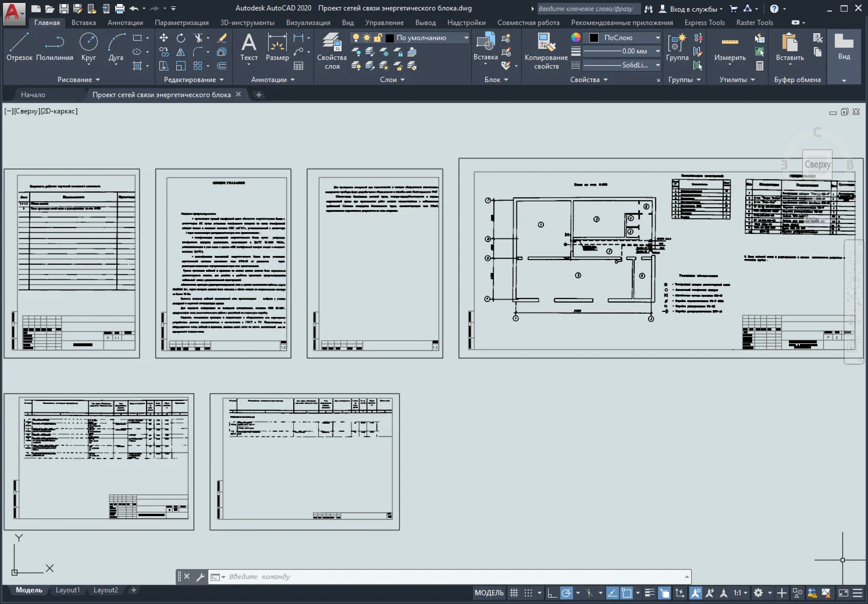The width and height of the screenshot is (868, 604).
Task: Click the Размер dimension tool
Action: pos(278,47)
